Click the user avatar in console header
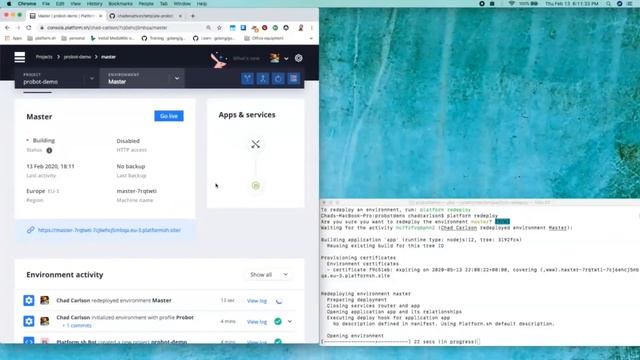640x360 pixels. point(274,58)
